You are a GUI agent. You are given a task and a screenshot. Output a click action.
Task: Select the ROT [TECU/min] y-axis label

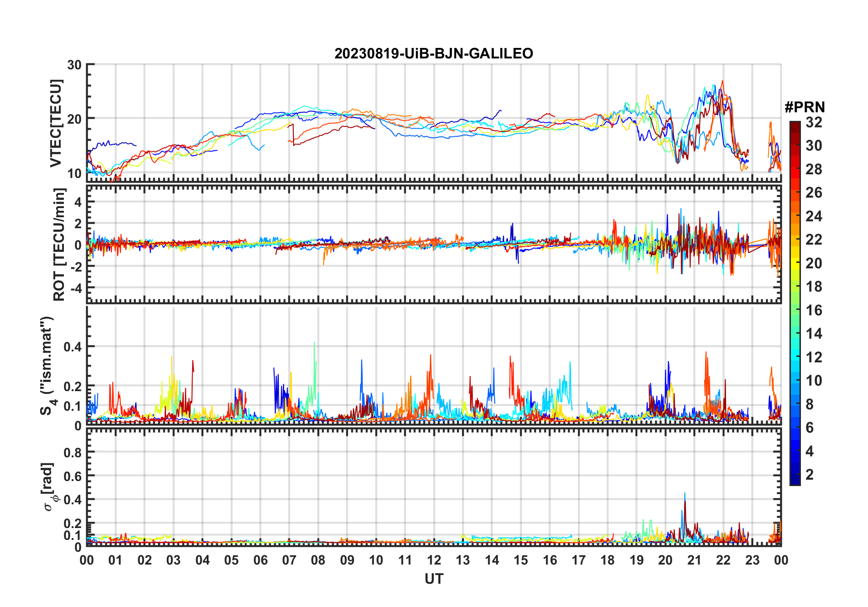tap(59, 244)
